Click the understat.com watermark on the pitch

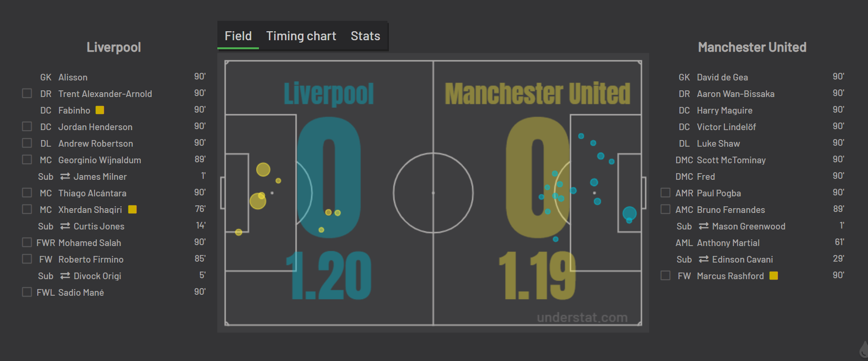(x=582, y=317)
